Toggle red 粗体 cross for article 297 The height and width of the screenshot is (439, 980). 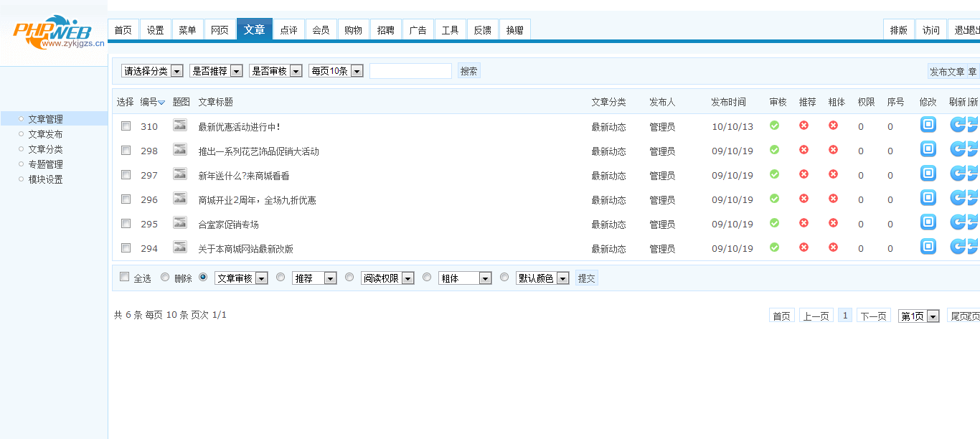coord(834,174)
